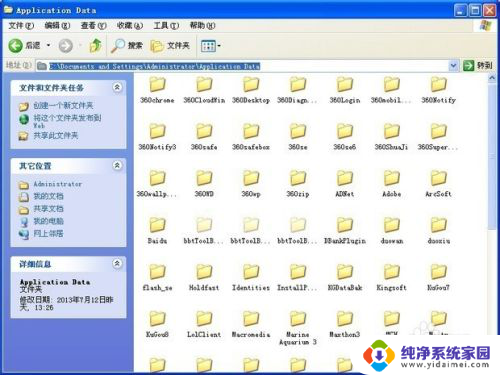Select the 360Login folder

pos(345,90)
